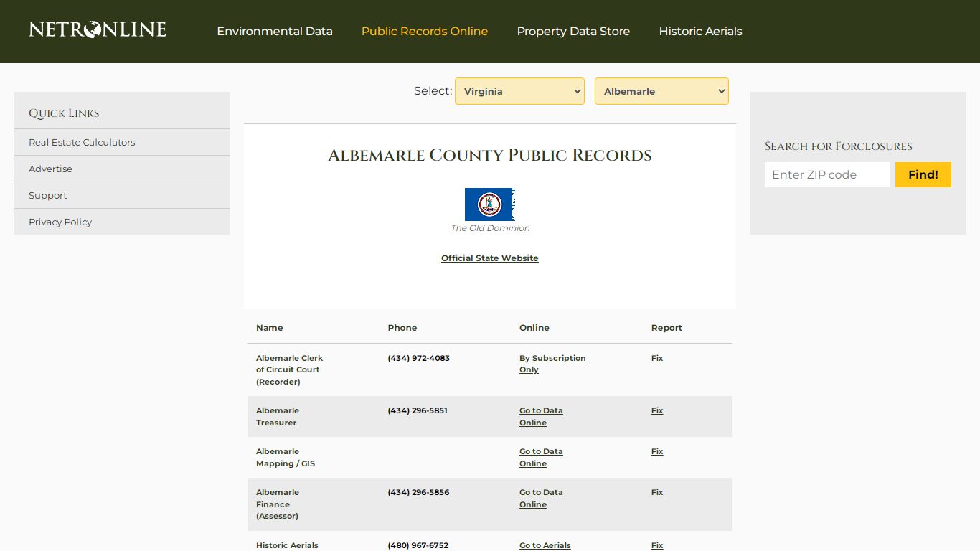Image resolution: width=980 pixels, height=551 pixels.
Task: Click the Find! button
Action: pyautogui.click(x=923, y=174)
